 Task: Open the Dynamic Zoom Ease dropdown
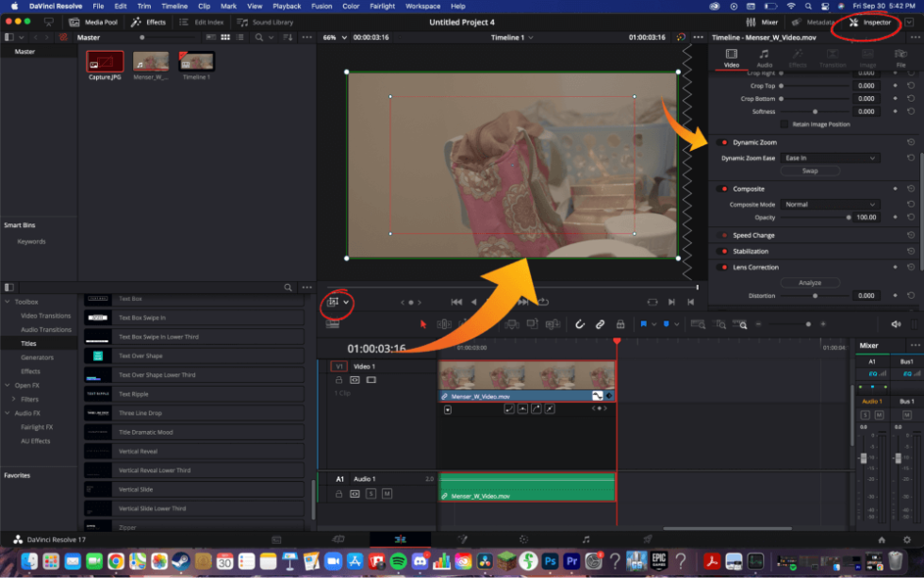click(831, 157)
